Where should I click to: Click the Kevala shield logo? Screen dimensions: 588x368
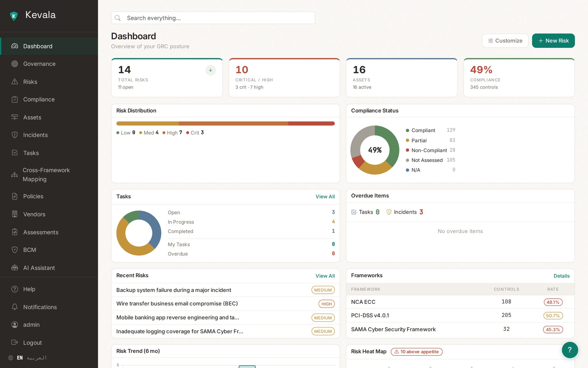pos(14,16)
